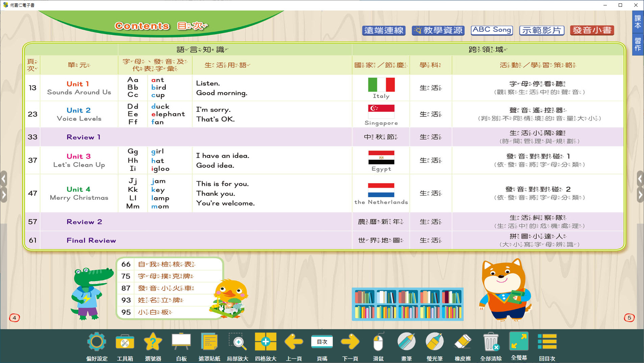644x363 pixels.
Task: Open the 白板 whiteboard tool
Action: (181, 342)
